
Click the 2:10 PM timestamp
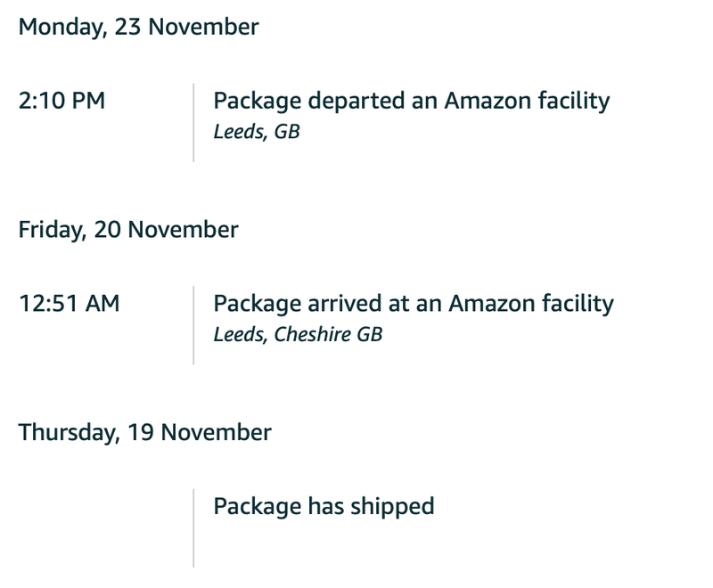point(61,101)
